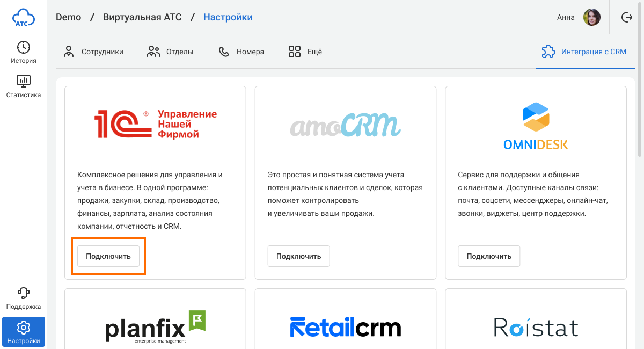Click the Demo breadcrumb link

coord(68,17)
